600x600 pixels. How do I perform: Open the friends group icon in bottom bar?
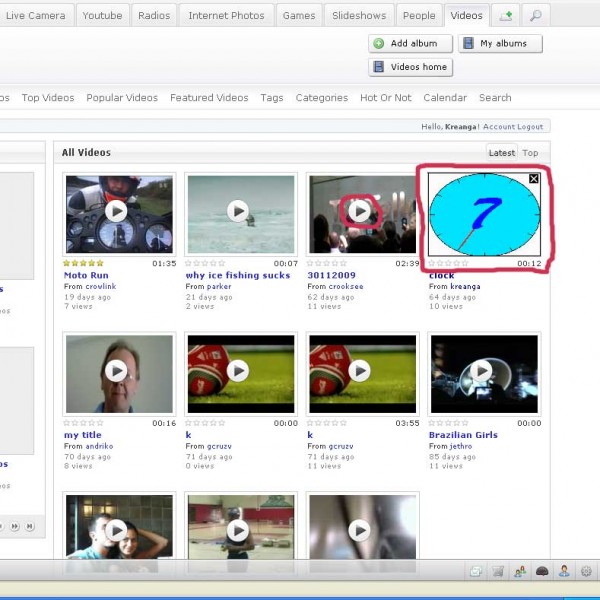[520, 572]
